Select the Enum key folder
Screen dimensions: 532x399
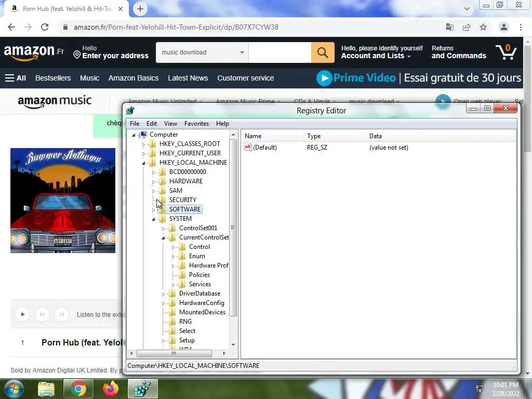(197, 256)
